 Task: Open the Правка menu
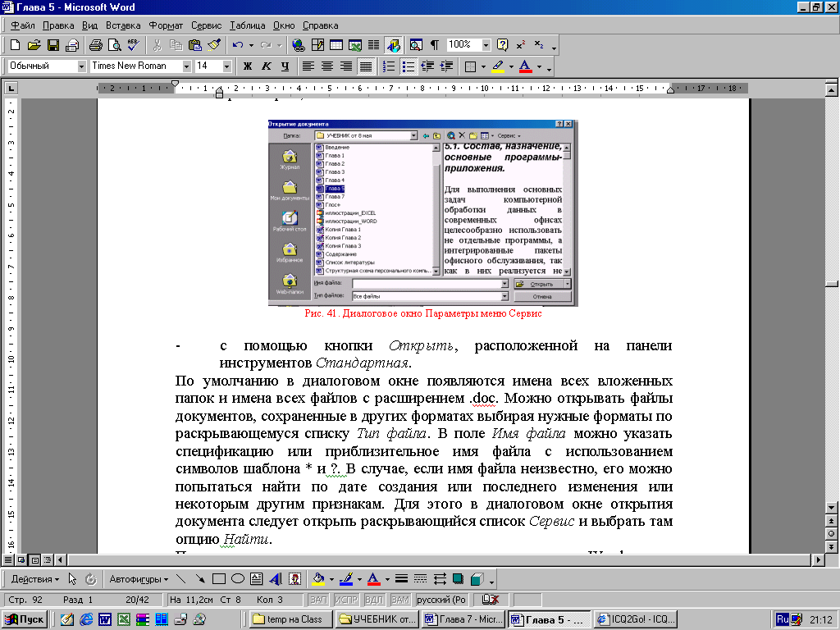click(58, 25)
